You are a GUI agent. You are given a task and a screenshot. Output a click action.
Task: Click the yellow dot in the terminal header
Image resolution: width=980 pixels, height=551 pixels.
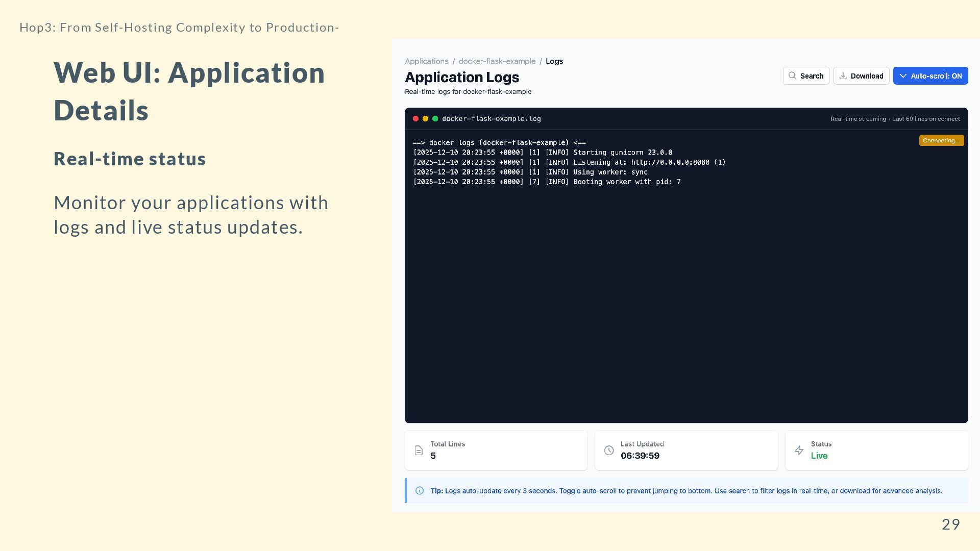[425, 119]
